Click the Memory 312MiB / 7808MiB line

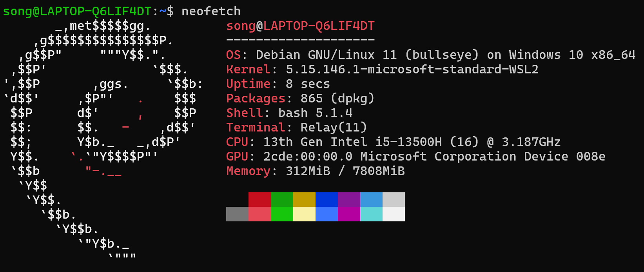315,171
